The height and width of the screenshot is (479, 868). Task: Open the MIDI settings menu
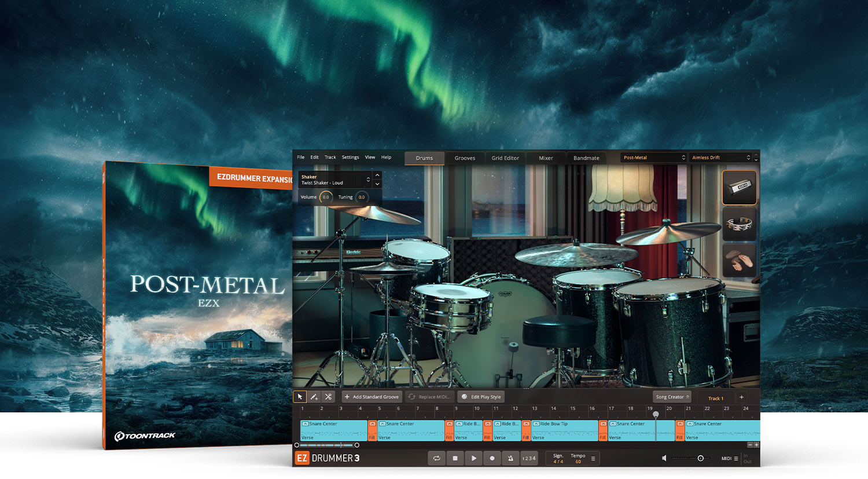(x=730, y=459)
